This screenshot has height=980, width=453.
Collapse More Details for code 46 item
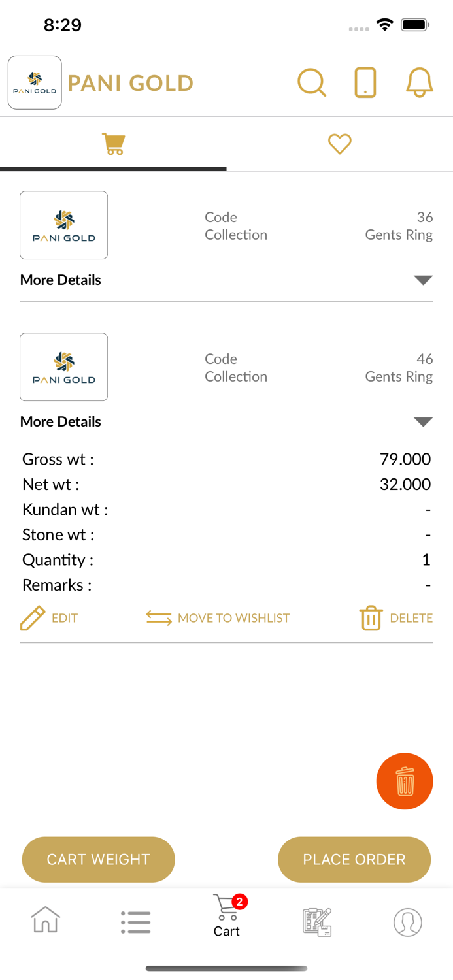pyautogui.click(x=61, y=421)
